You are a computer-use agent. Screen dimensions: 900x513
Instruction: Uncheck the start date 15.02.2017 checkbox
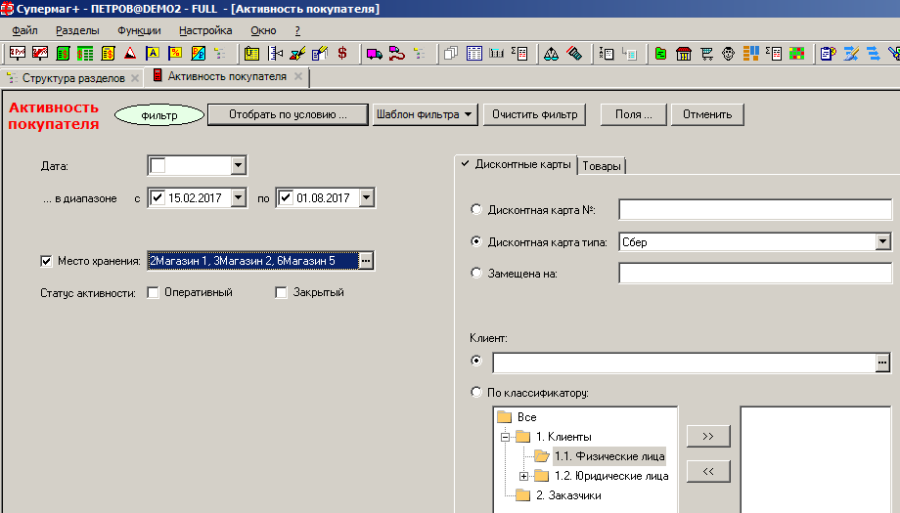click(157, 198)
